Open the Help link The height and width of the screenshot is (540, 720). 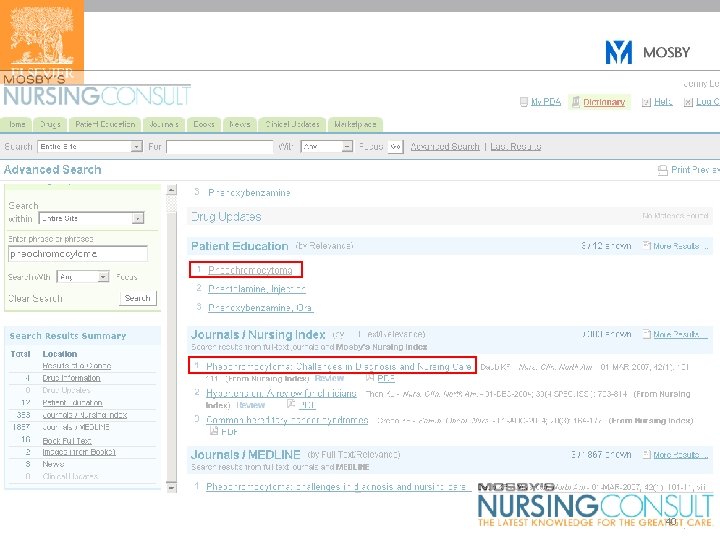click(663, 102)
